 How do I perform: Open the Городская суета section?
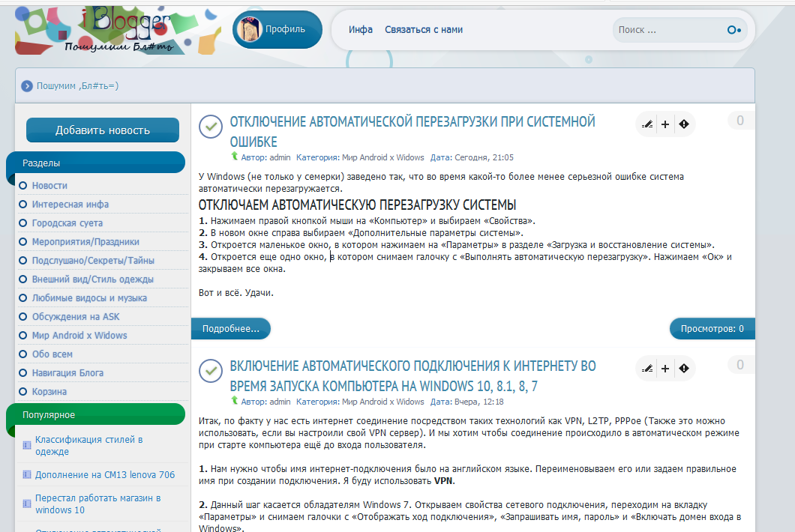[67, 223]
